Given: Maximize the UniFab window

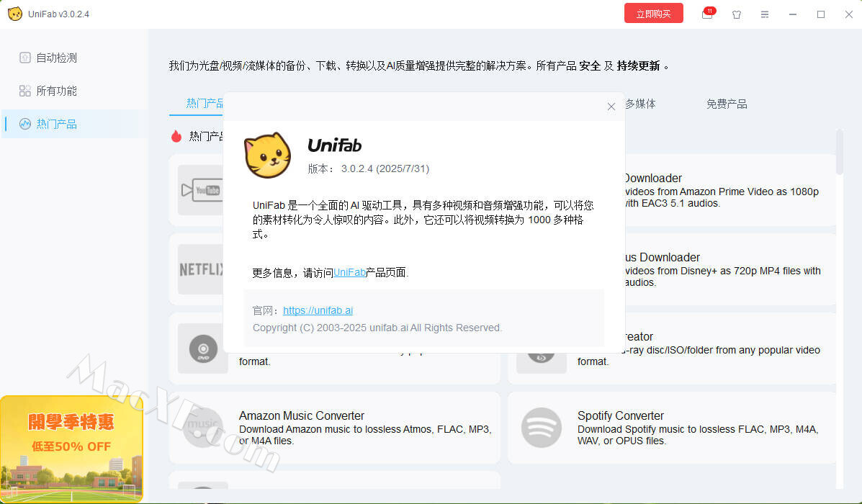Looking at the screenshot, I should (x=821, y=14).
